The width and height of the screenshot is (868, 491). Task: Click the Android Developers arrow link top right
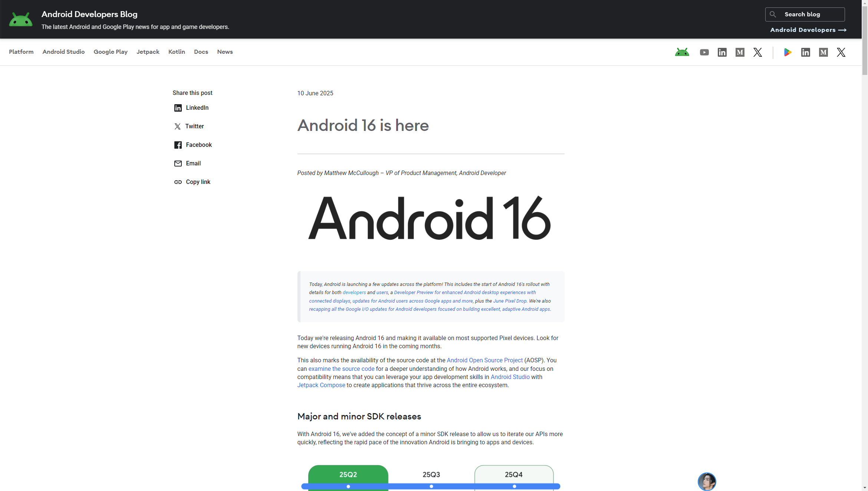808,30
